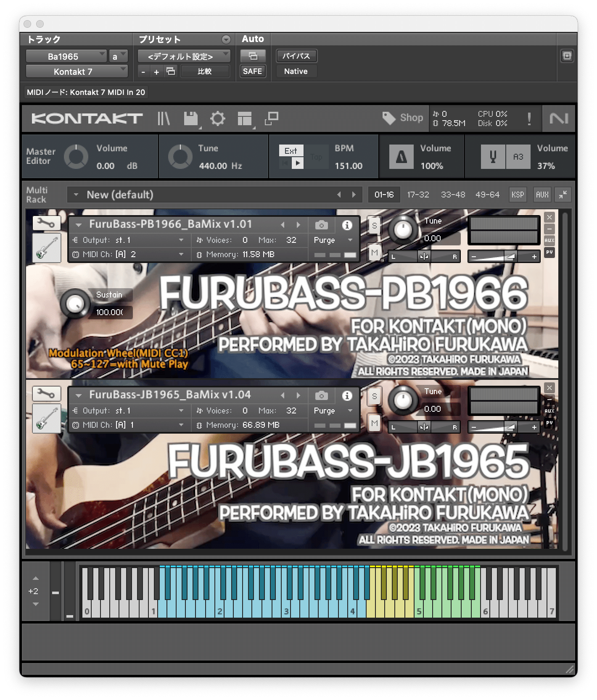597x700 pixels.
Task: Click JB1965 bass guitar instrument icon
Action: click(x=47, y=418)
